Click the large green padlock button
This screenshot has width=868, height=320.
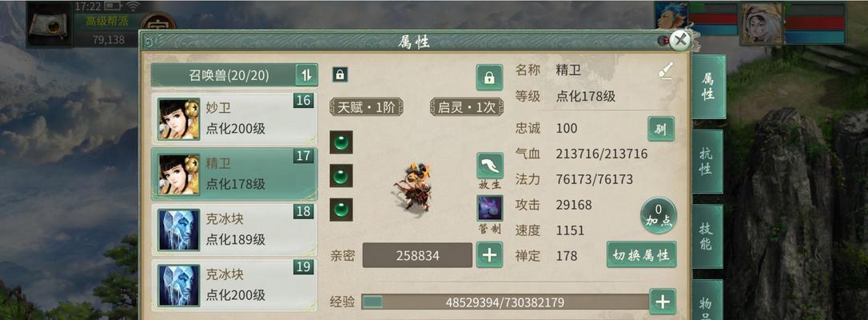(489, 78)
